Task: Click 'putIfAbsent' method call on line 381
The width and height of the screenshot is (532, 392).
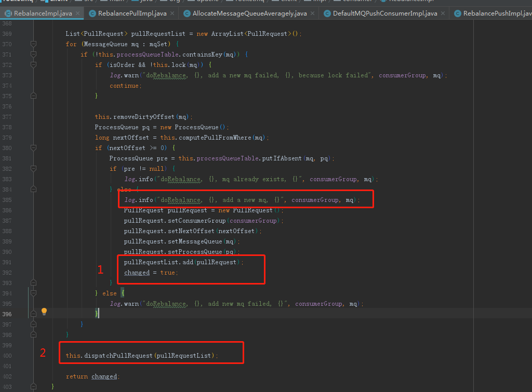Action: (x=282, y=158)
